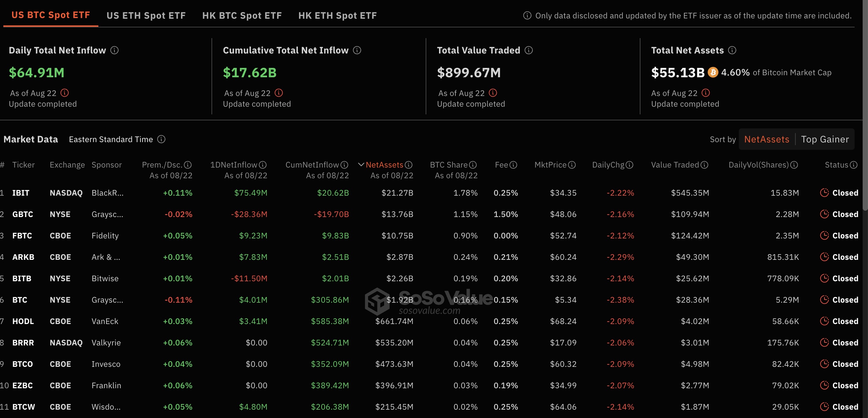The image size is (868, 418).
Task: Open the US BTC Spot ETF tab
Action: (51, 15)
